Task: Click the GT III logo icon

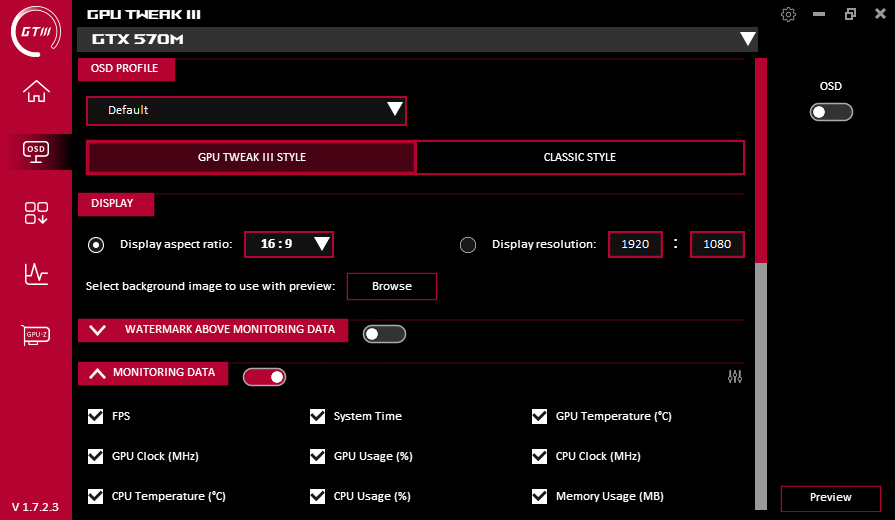Action: point(35,31)
